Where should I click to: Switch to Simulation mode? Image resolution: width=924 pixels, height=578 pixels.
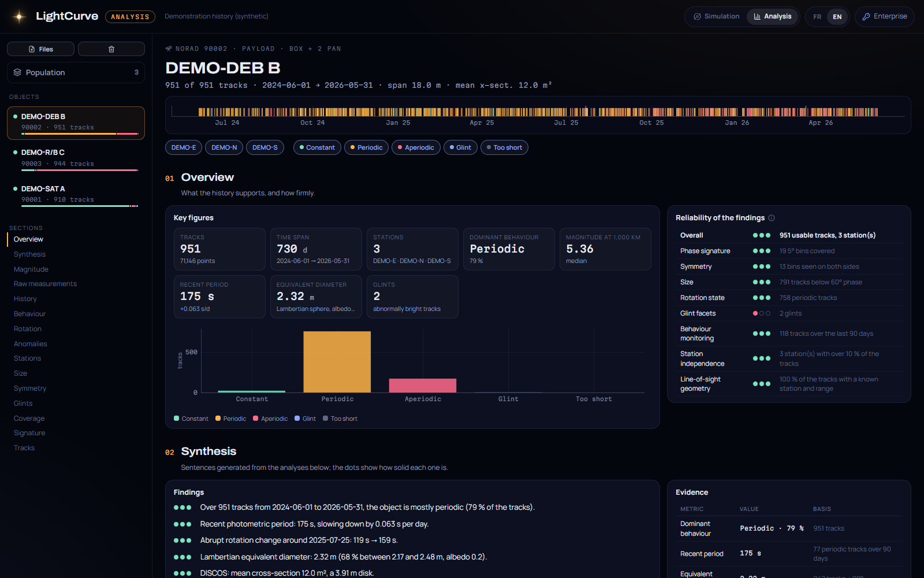coord(716,16)
